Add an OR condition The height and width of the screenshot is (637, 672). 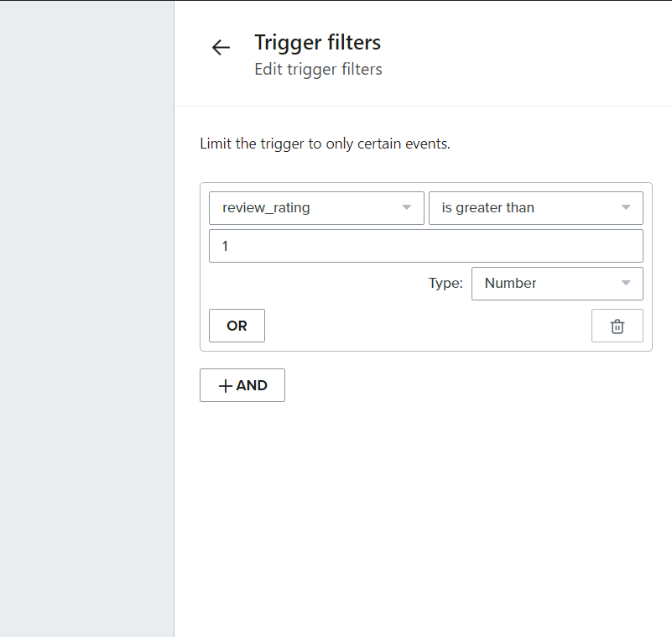pos(237,326)
